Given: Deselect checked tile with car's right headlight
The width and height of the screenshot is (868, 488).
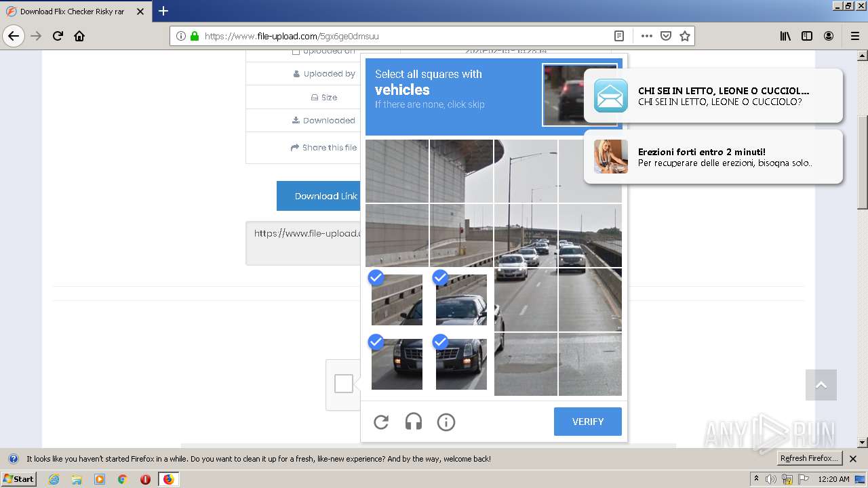Looking at the screenshot, I should [461, 364].
